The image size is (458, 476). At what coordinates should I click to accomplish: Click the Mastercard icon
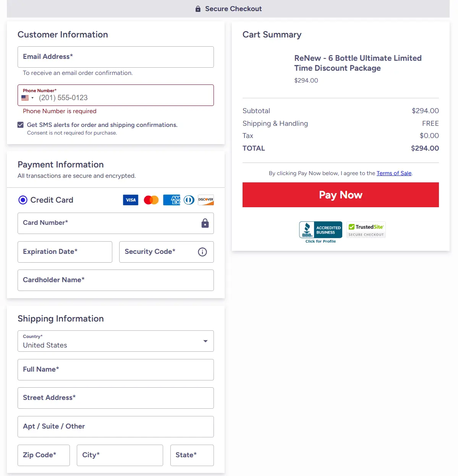click(151, 200)
